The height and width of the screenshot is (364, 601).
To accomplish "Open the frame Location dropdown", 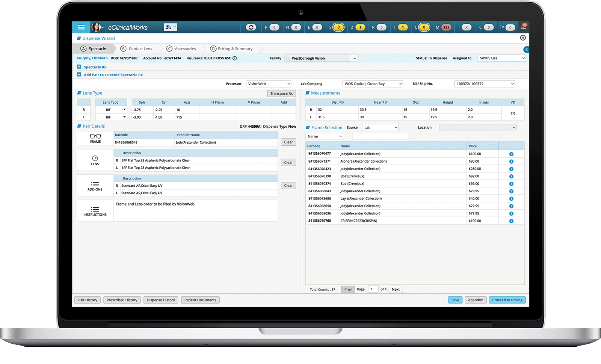I will click(x=478, y=128).
